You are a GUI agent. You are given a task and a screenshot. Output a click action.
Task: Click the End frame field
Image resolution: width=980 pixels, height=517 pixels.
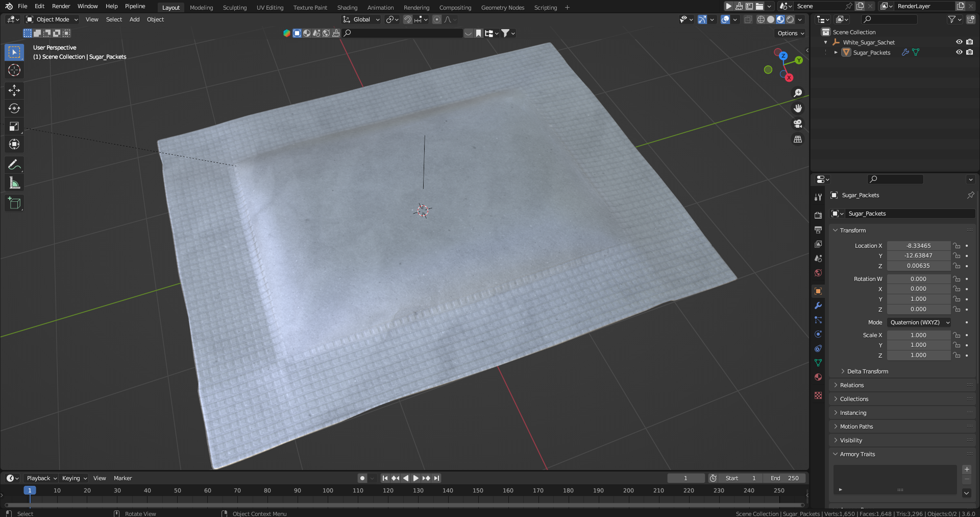click(x=785, y=478)
